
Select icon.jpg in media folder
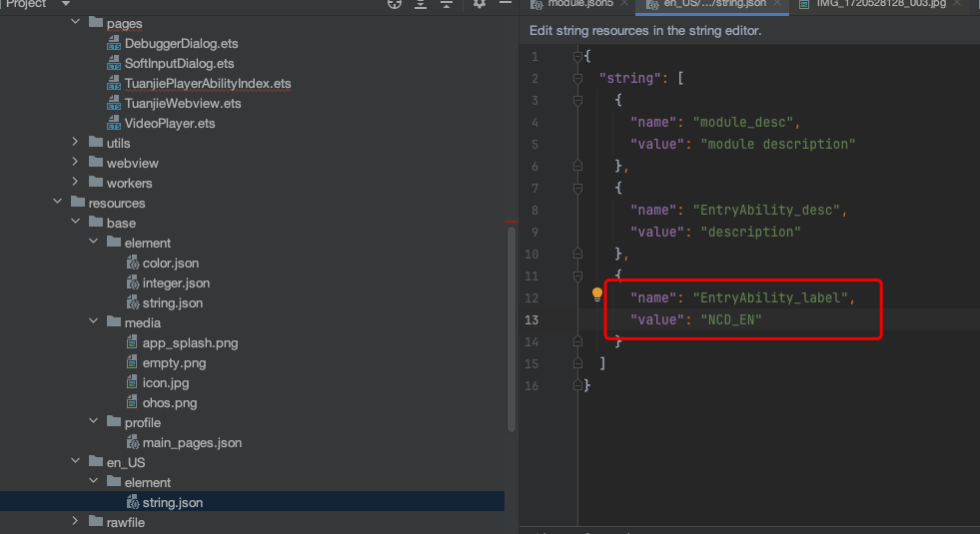[166, 382]
